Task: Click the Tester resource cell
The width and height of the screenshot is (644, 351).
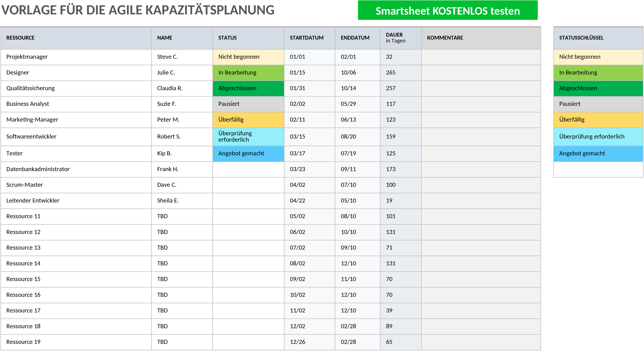Action: click(76, 154)
